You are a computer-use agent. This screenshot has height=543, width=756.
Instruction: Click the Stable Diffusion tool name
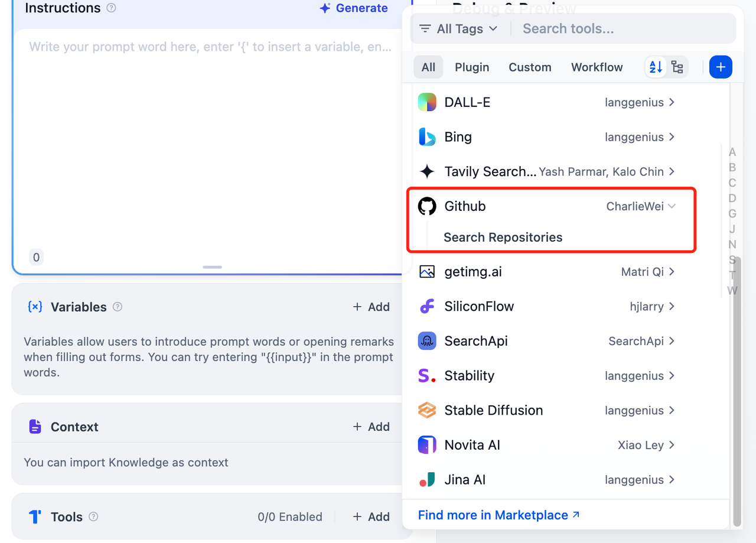click(494, 411)
